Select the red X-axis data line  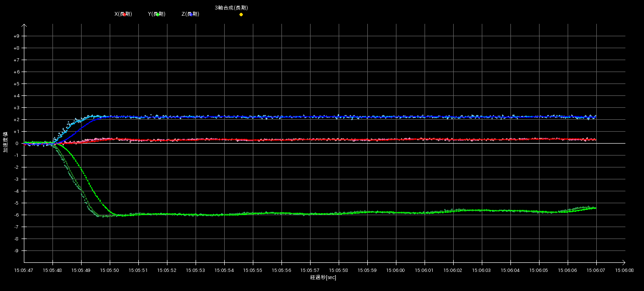[x=334, y=139]
